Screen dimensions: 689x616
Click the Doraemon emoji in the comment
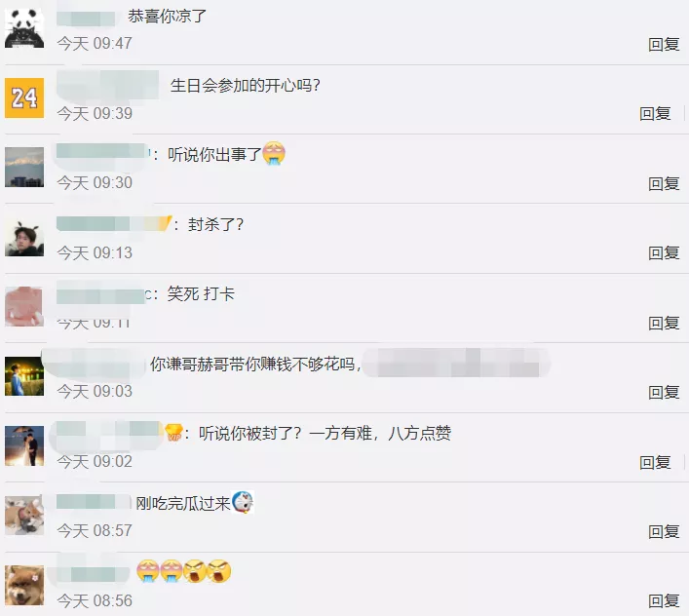243,502
